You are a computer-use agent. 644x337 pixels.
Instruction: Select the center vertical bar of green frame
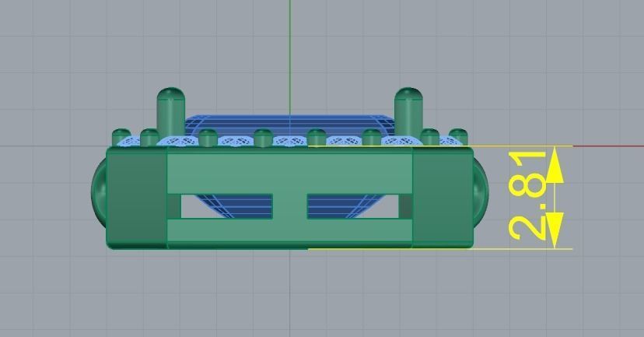(289, 207)
